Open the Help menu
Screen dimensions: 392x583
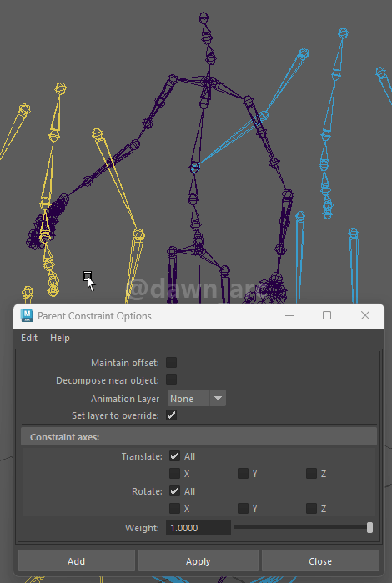pyautogui.click(x=60, y=338)
